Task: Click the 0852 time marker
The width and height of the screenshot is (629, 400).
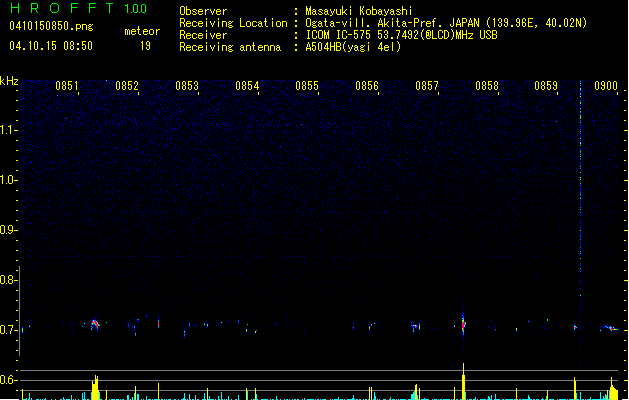Action: 127,86
